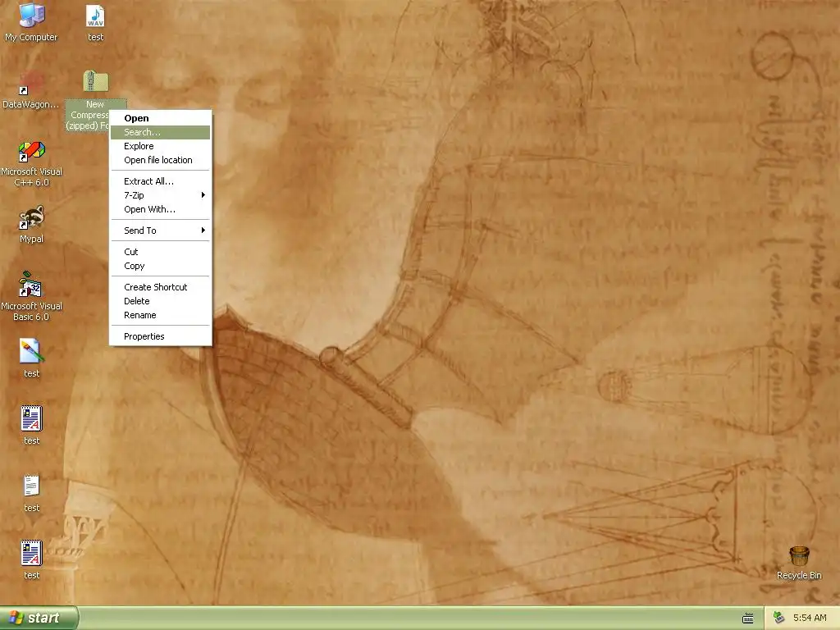This screenshot has height=630, width=840.
Task: Open the Start menu
Action: point(39,618)
